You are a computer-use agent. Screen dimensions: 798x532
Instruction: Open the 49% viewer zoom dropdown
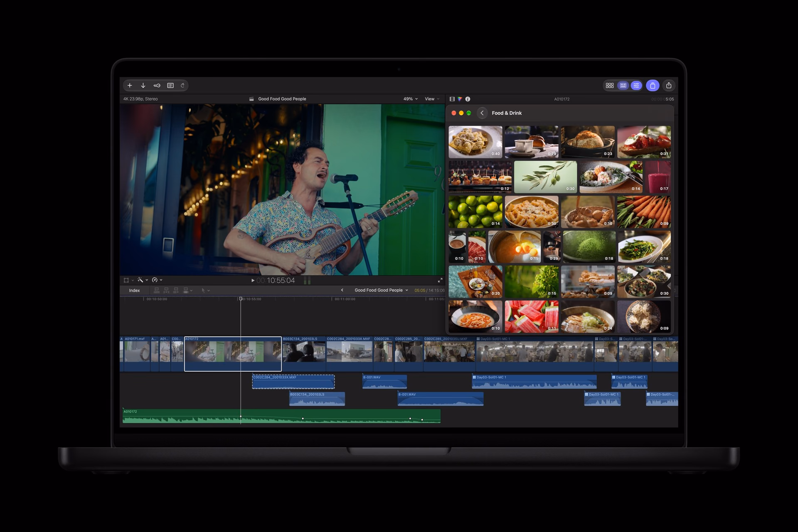pos(411,99)
